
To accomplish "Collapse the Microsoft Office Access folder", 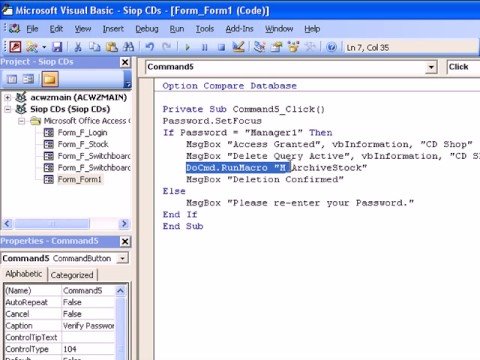I will click(21, 121).
